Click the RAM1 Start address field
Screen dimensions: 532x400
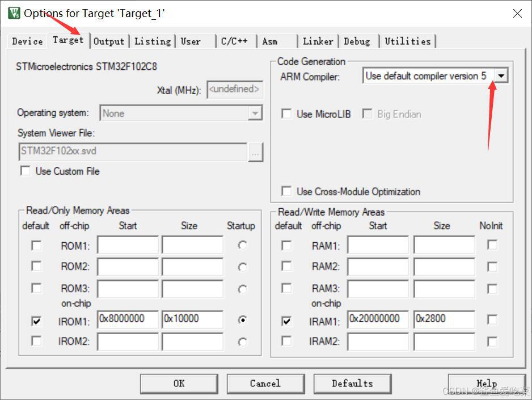[378, 245]
